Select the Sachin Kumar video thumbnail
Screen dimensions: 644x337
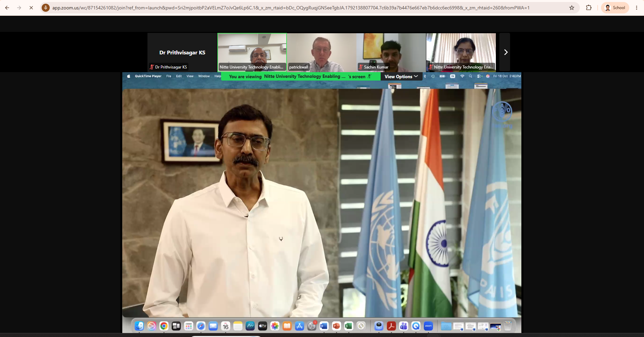(x=391, y=52)
